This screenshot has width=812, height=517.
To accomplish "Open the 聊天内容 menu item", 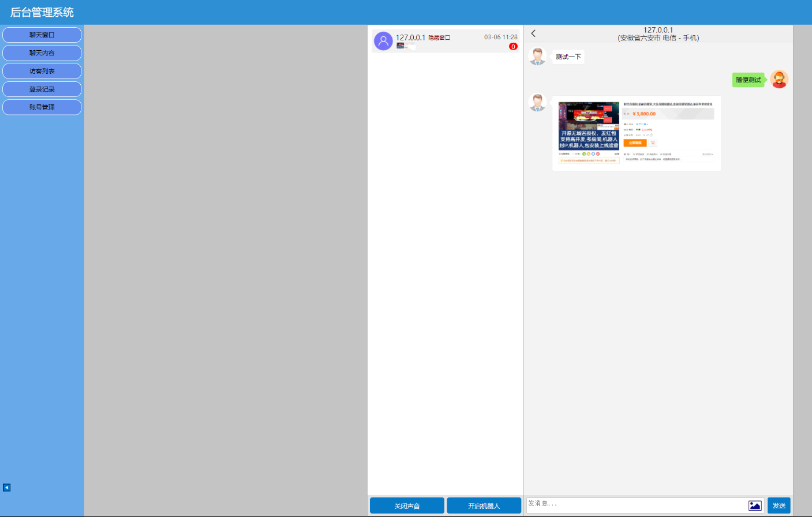I will click(42, 53).
